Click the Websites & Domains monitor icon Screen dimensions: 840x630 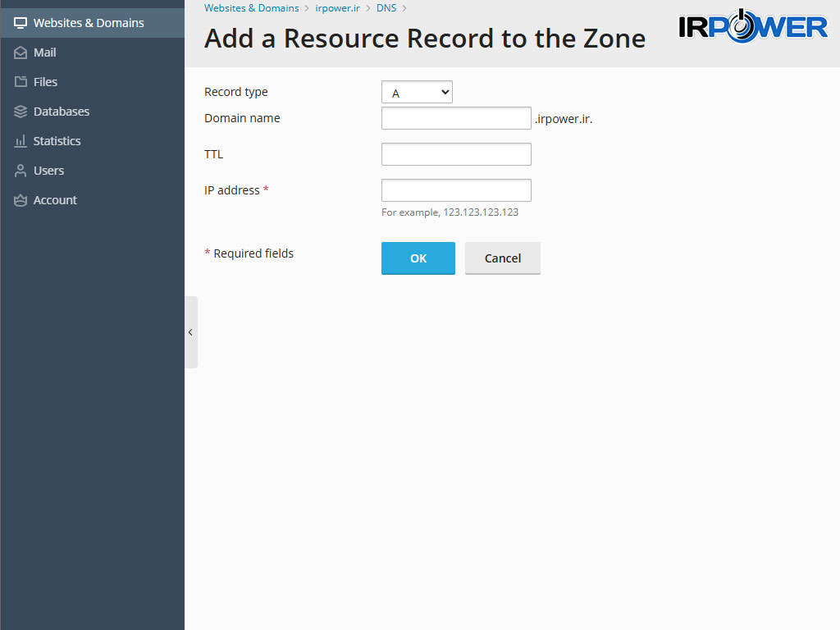coord(21,23)
